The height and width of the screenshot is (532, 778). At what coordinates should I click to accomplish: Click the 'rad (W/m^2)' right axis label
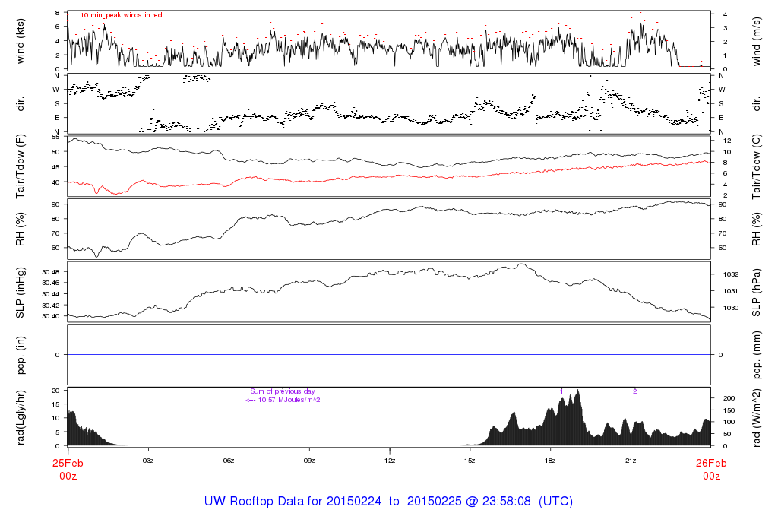pyautogui.click(x=757, y=416)
